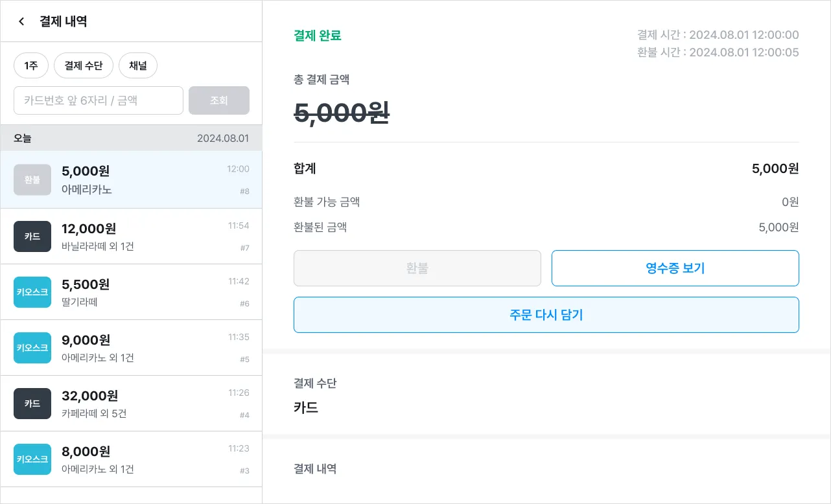Open the 결제 수단 filter
Screen dimensions: 831x504
tap(84, 65)
